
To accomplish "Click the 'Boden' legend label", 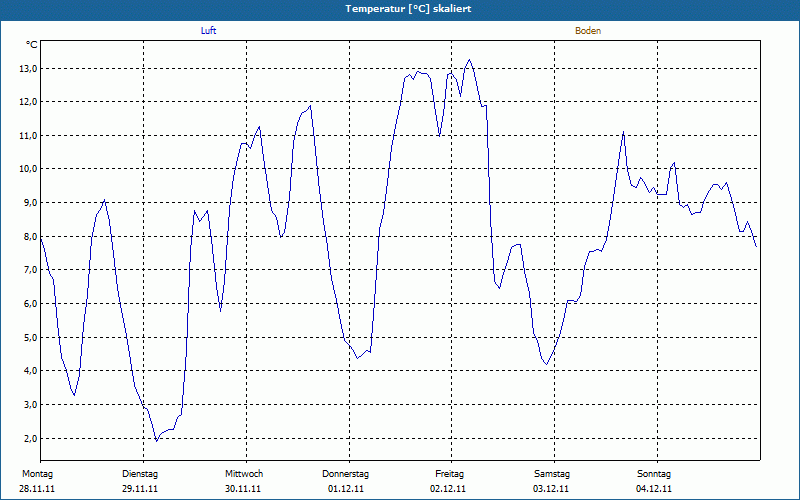I will pyautogui.click(x=588, y=31).
